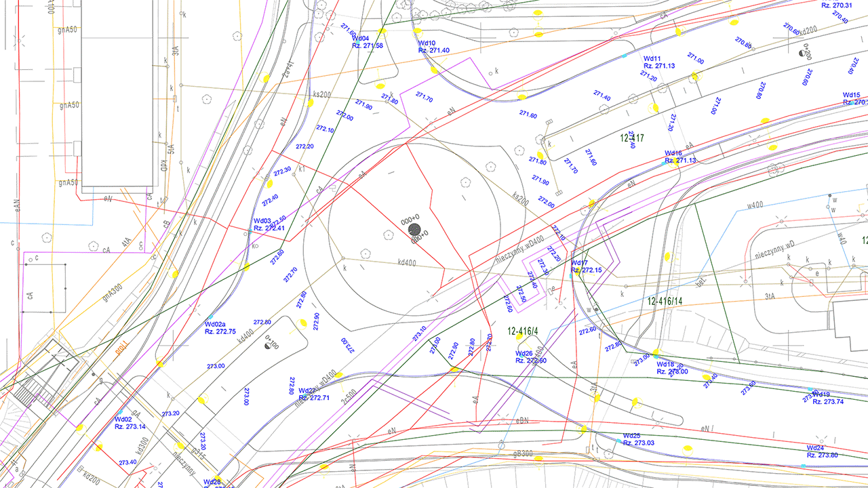Select the Wd11 Rz. 271.13 annotation
This screenshot has width=868, height=488.
pos(658,62)
